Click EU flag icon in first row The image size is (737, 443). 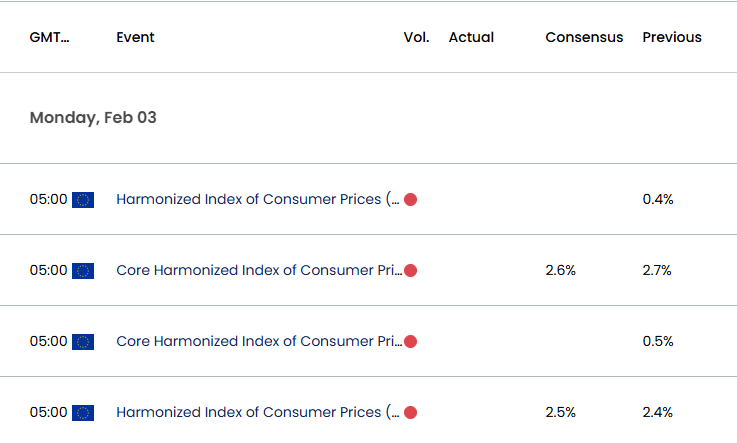point(83,200)
